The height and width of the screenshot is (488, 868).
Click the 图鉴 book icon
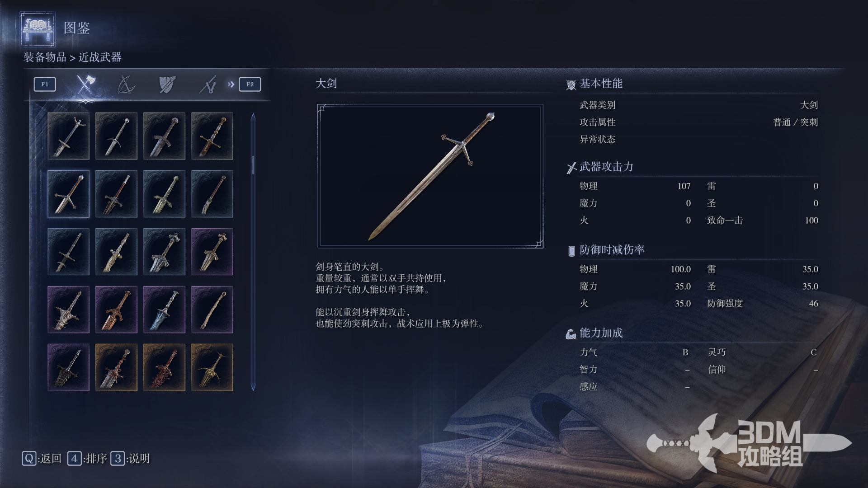coord(38,29)
